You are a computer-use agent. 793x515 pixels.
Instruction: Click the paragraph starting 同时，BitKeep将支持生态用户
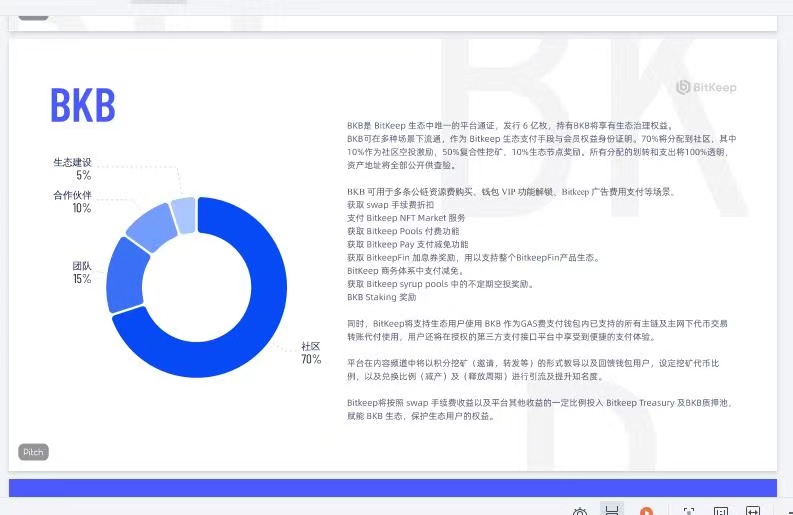pos(537,330)
